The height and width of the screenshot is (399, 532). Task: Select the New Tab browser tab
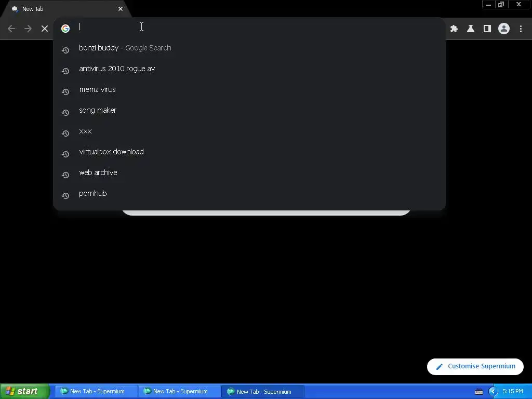click(x=66, y=9)
